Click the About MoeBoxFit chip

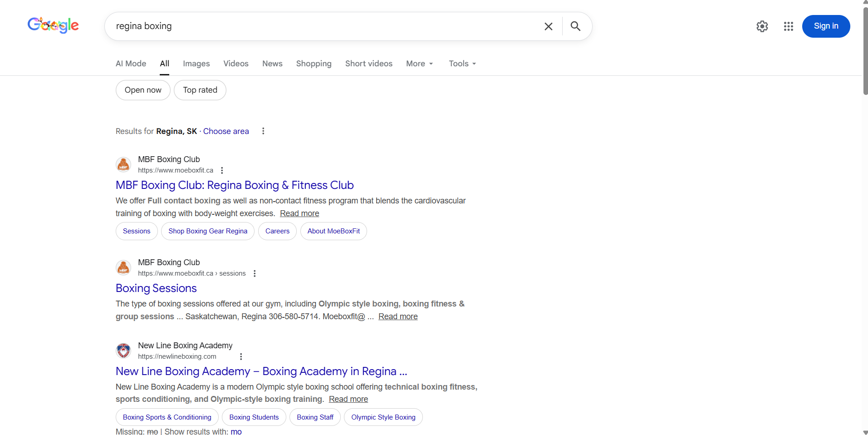tap(333, 231)
